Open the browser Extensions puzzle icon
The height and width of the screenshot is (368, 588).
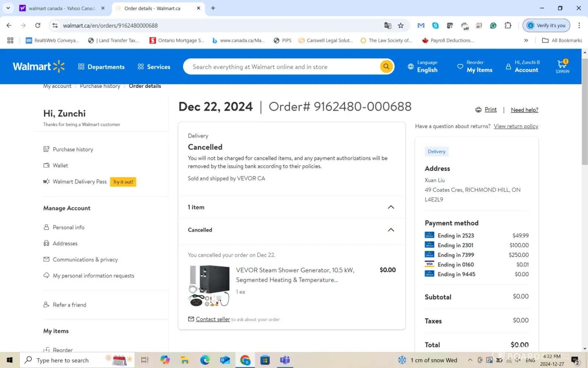pyautogui.click(x=508, y=25)
